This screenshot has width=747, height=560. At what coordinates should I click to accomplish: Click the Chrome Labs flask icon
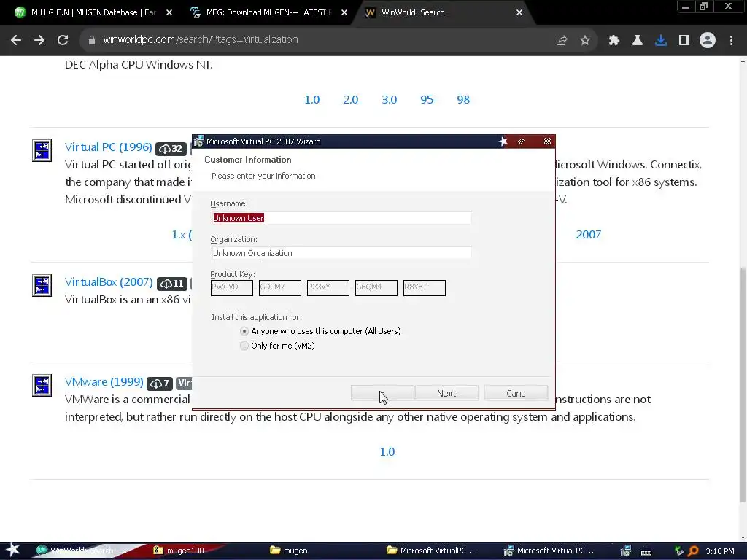point(638,41)
